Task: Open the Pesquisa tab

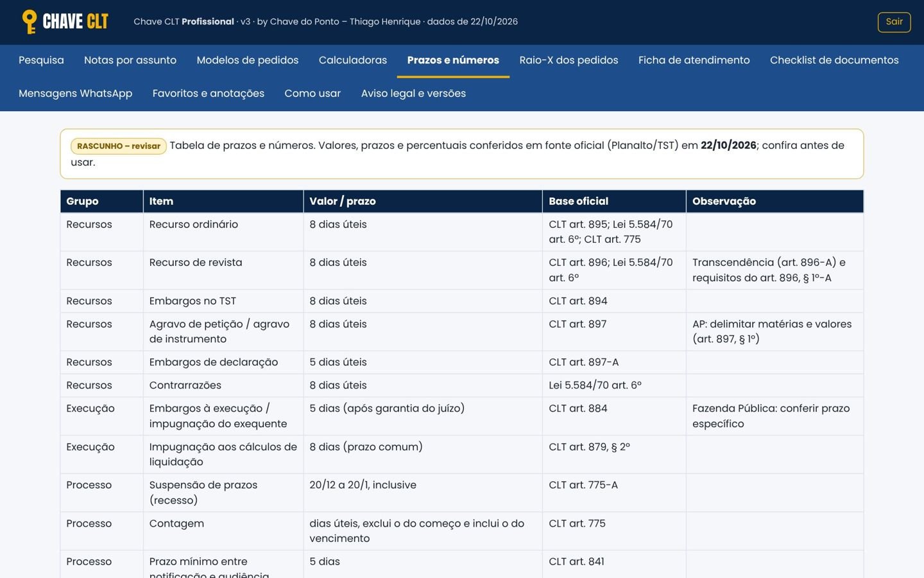Action: (x=41, y=60)
